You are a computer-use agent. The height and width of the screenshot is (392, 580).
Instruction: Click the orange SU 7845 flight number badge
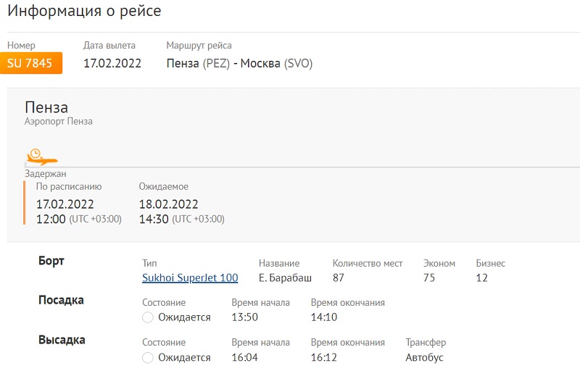coord(30,63)
